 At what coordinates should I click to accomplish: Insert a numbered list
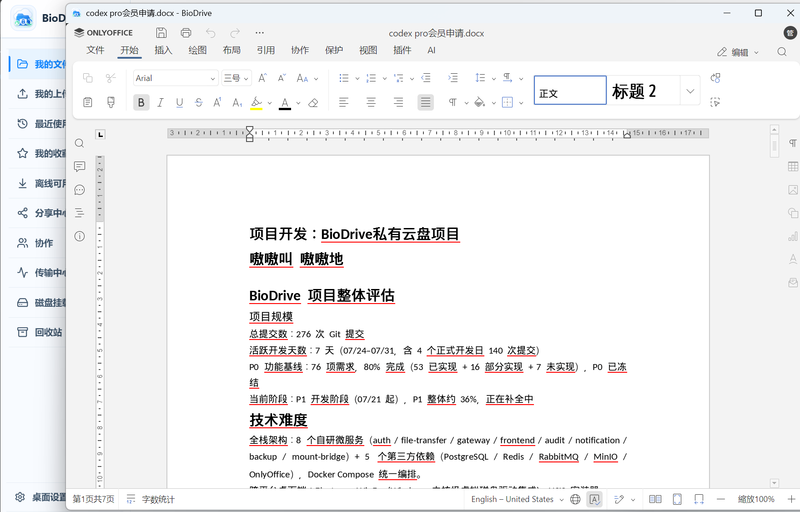[x=371, y=78]
